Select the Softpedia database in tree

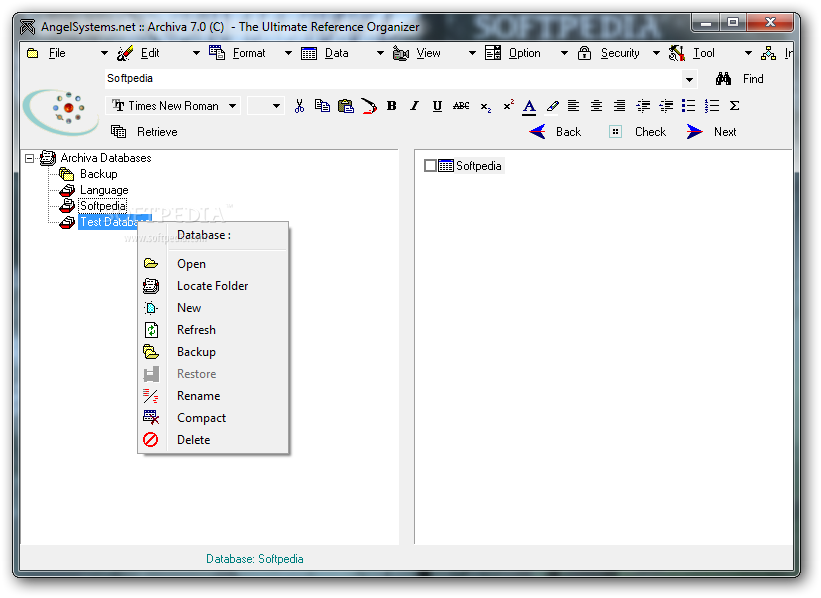coord(103,206)
